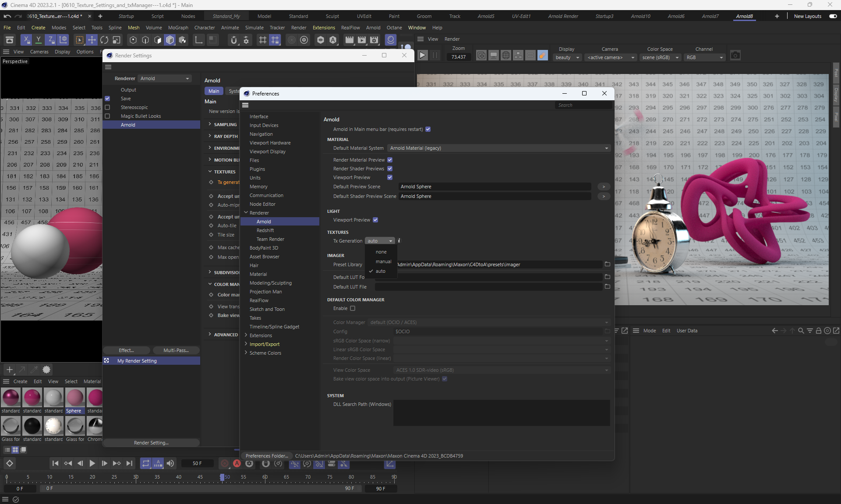Enable the Default Color Manager checkbox

(x=353, y=309)
